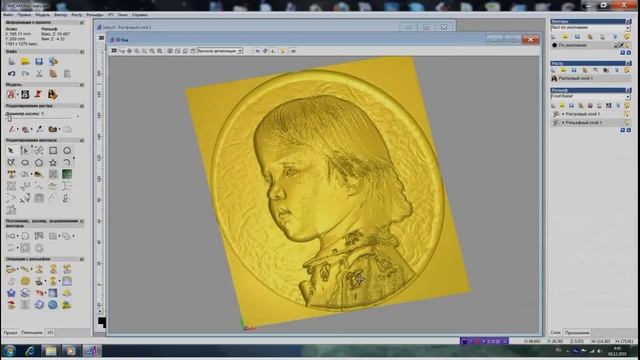Viewport: 640px width, 360px height.
Task: Open the Модель menu
Action: click(42, 15)
